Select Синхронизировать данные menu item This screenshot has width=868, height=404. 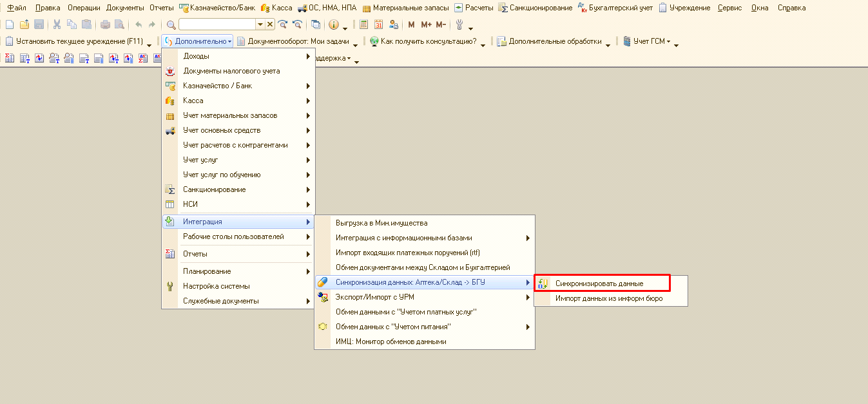(599, 283)
